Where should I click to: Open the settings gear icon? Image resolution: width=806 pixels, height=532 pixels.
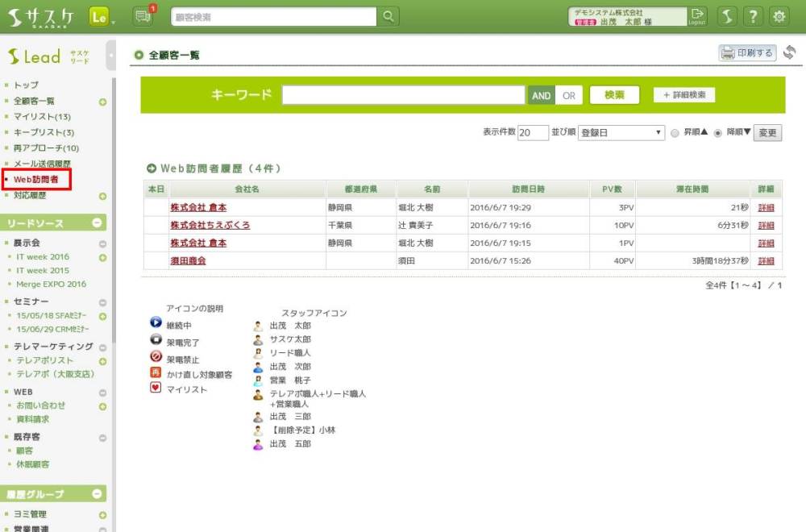(779, 16)
